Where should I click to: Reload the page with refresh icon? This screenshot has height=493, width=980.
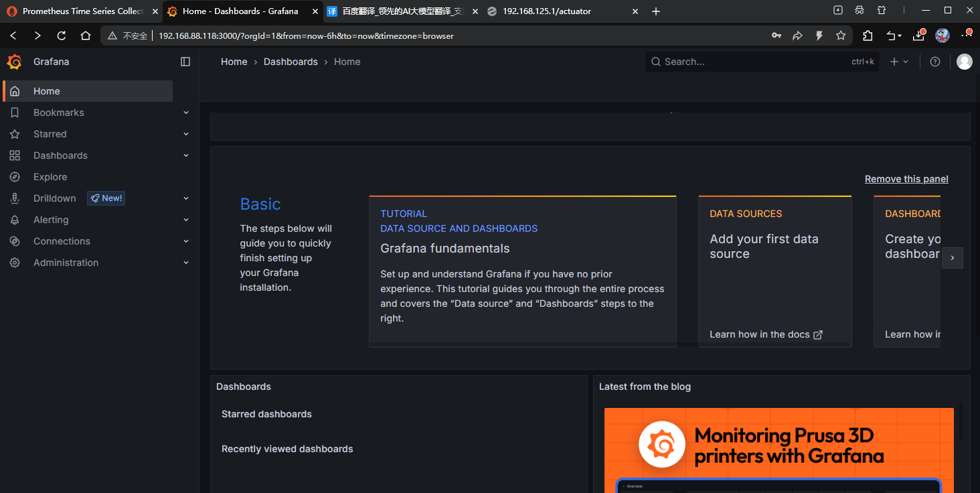[x=62, y=36]
